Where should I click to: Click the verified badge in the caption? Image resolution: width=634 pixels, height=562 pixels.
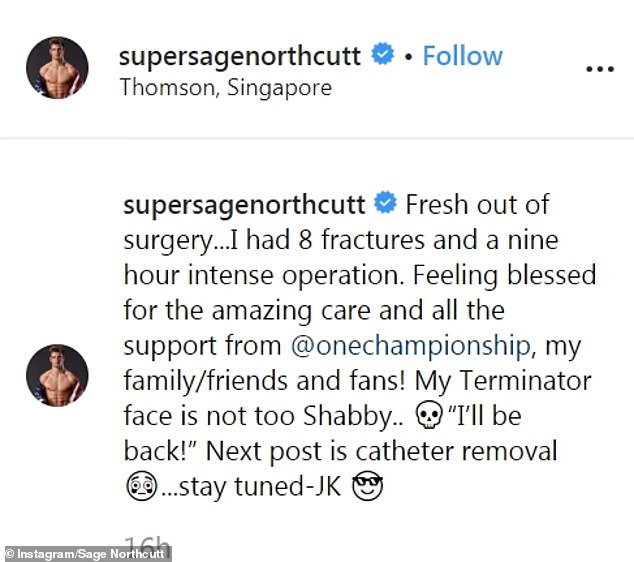point(385,204)
